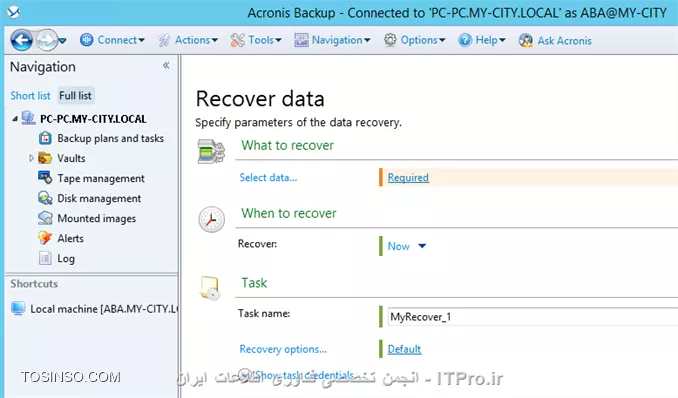Switch to the Short list view
The height and width of the screenshot is (398, 678).
30,96
